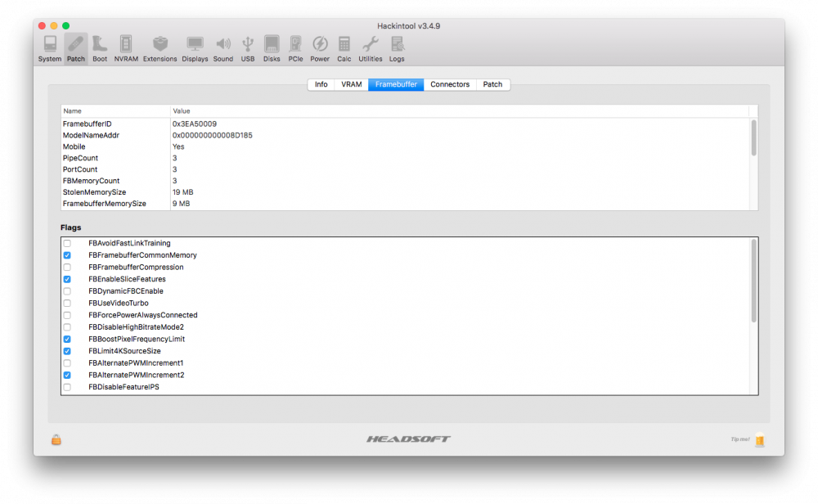This screenshot has width=818, height=504.
Task: Click the Value column header
Action: click(460, 111)
